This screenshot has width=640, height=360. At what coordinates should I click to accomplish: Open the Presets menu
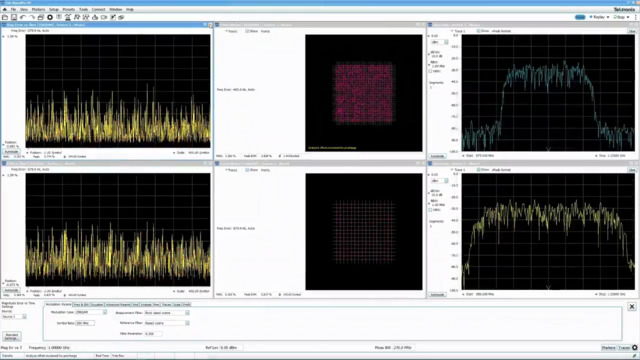(x=69, y=9)
